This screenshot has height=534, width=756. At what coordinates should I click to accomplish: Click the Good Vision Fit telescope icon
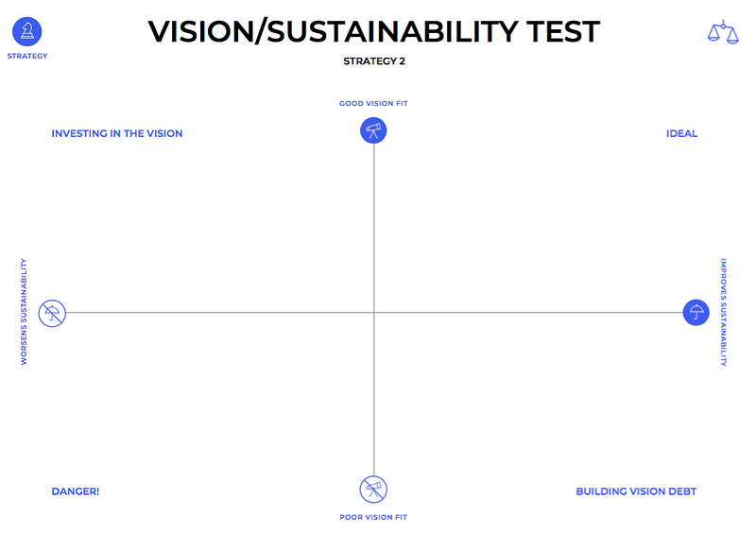[x=373, y=130]
